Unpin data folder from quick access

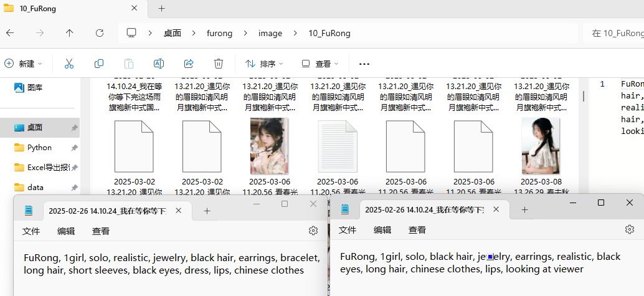pyautogui.click(x=74, y=188)
